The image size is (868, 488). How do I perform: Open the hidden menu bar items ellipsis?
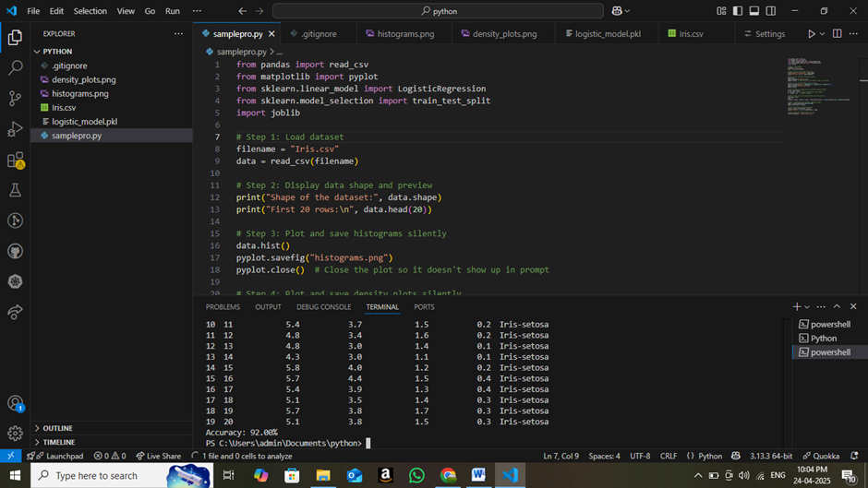pos(197,11)
